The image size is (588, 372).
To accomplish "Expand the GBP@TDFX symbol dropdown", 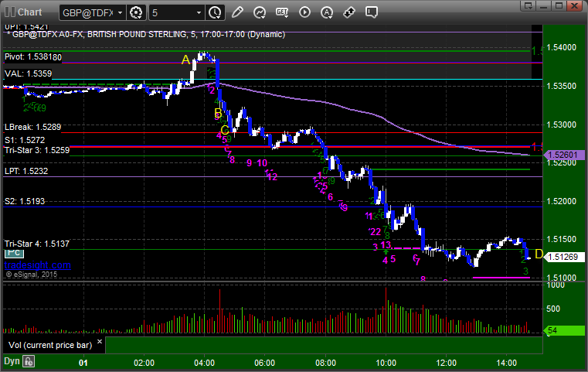I will 120,13.
